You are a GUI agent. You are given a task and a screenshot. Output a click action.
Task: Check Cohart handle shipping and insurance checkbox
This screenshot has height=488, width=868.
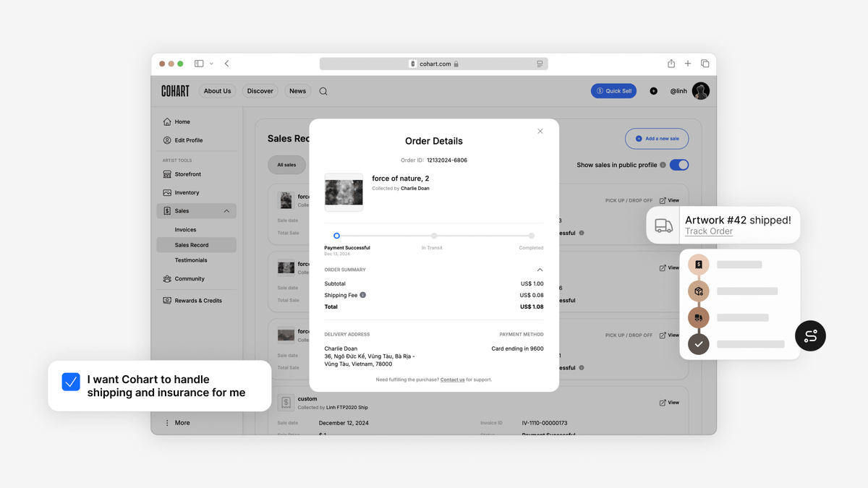71,382
